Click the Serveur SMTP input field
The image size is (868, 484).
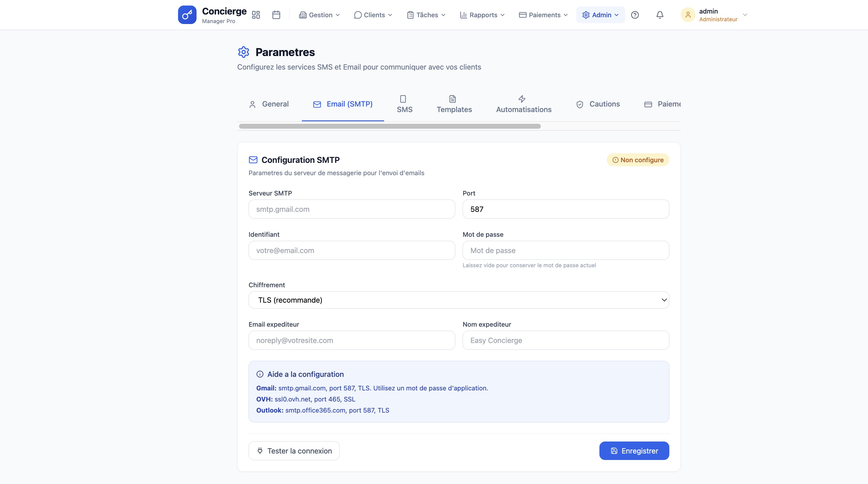(351, 209)
